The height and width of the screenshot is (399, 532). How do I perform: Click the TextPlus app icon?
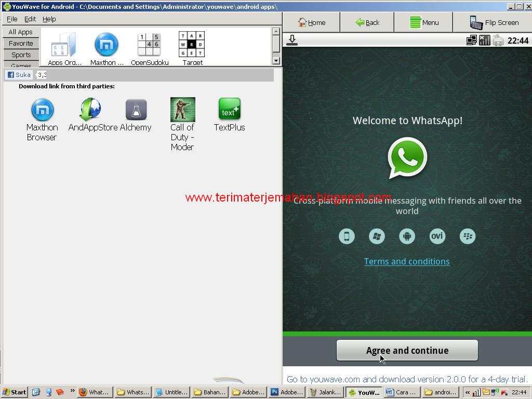(x=230, y=109)
